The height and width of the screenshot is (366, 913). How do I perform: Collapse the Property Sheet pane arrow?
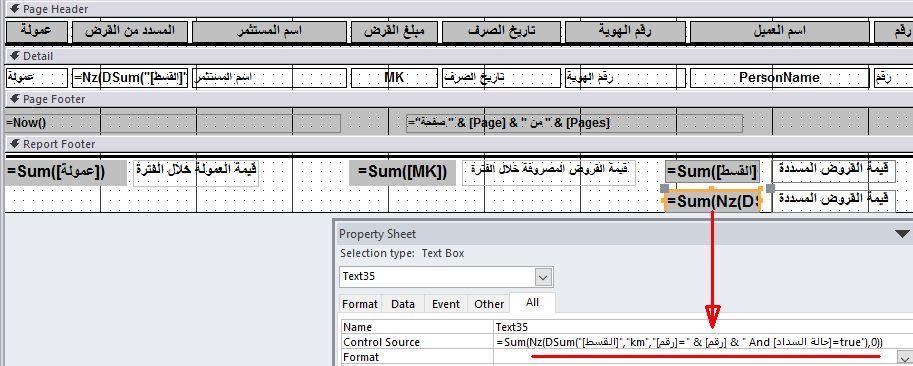902,234
